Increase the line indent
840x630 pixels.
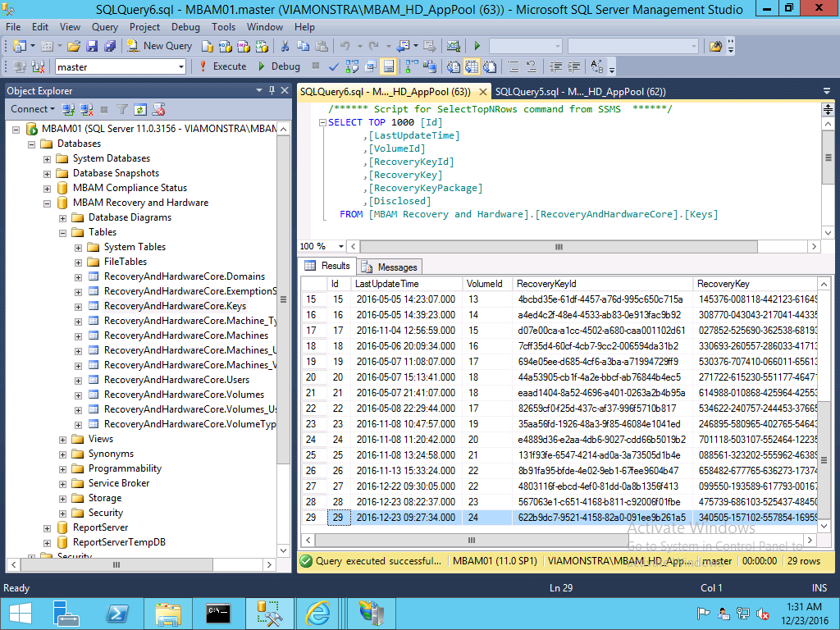[573, 66]
